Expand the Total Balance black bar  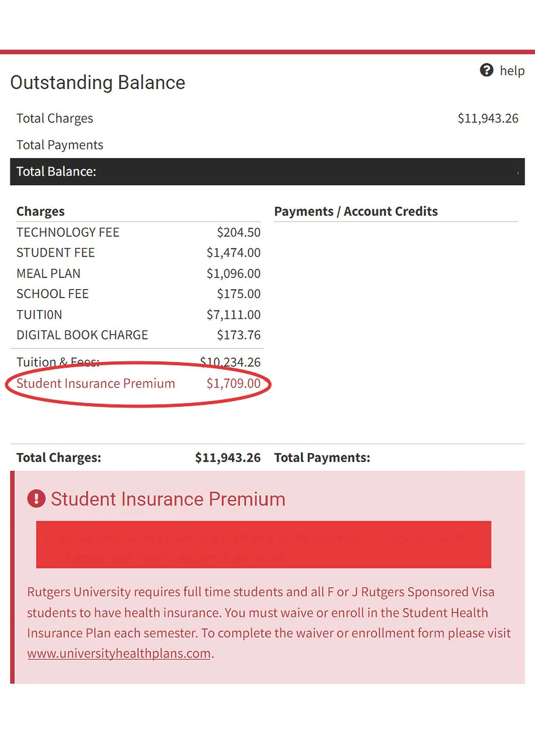[267, 172]
